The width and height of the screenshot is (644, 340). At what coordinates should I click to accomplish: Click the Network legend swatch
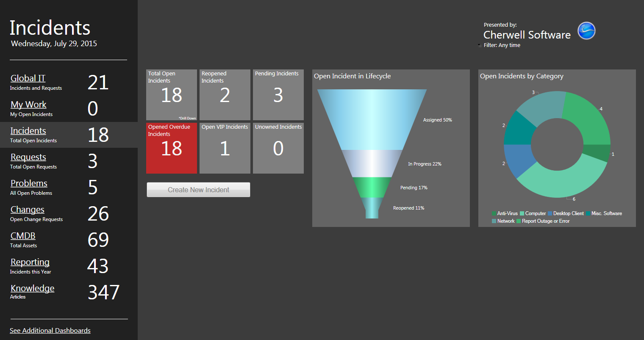[x=494, y=221]
